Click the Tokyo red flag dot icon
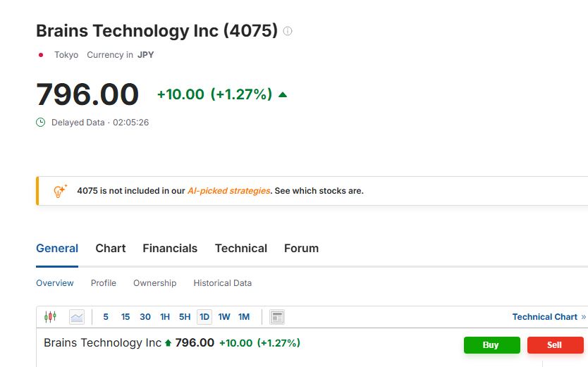Screen dimensions: 588x367 click(x=41, y=55)
